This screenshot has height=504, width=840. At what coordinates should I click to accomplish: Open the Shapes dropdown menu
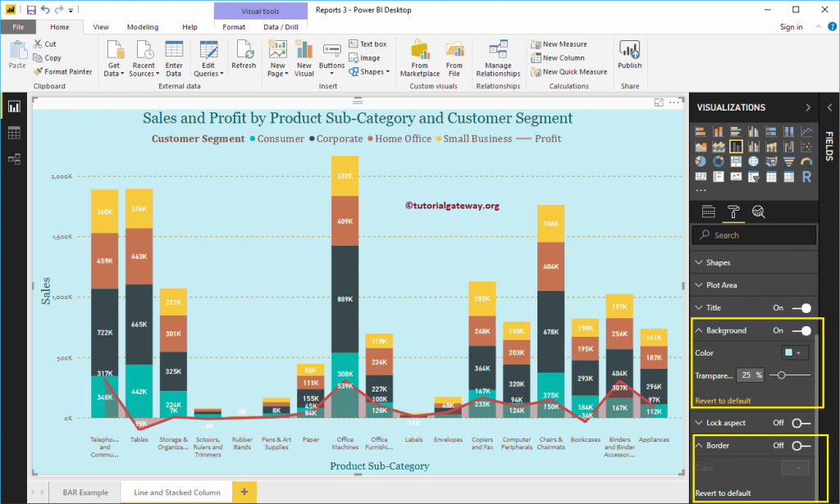tap(369, 71)
